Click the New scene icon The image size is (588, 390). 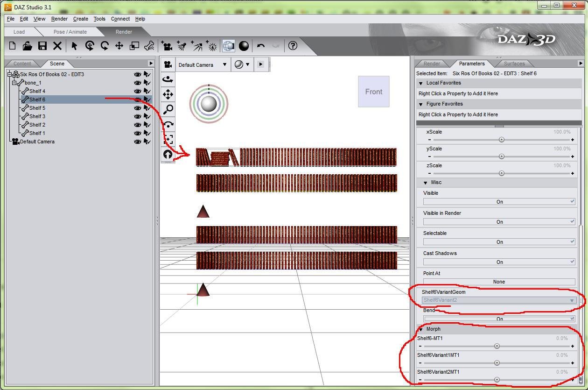point(13,46)
